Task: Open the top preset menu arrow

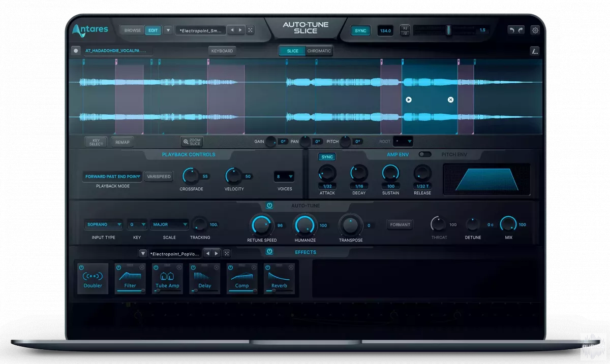Action: coord(168,30)
